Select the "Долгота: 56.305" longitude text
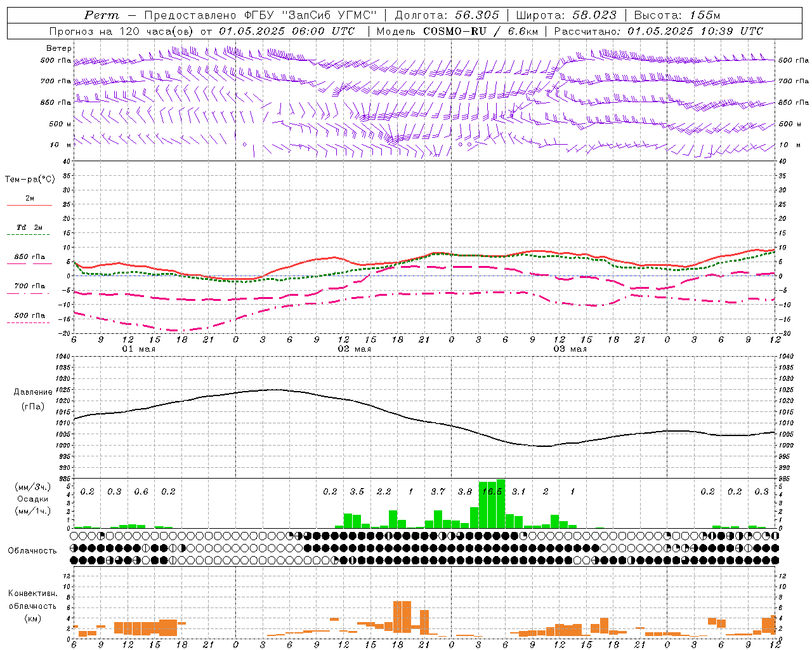812x650 pixels. tap(447, 15)
